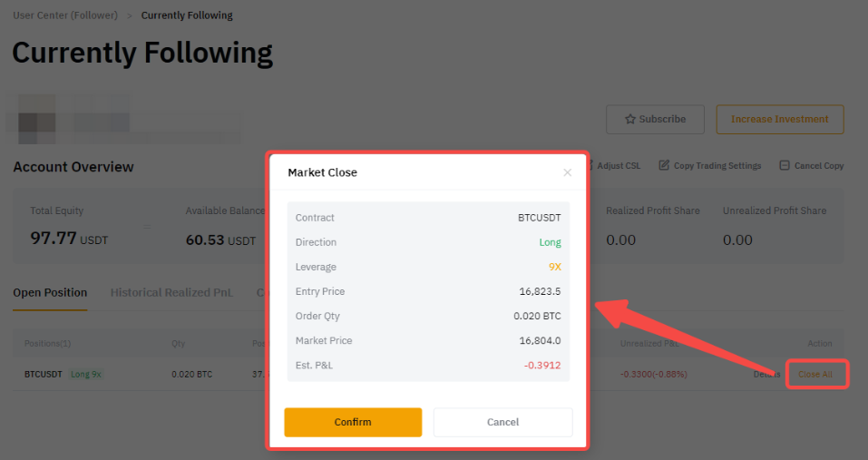Confirm the market close order
Screen dimensions: 868x460
click(353, 422)
